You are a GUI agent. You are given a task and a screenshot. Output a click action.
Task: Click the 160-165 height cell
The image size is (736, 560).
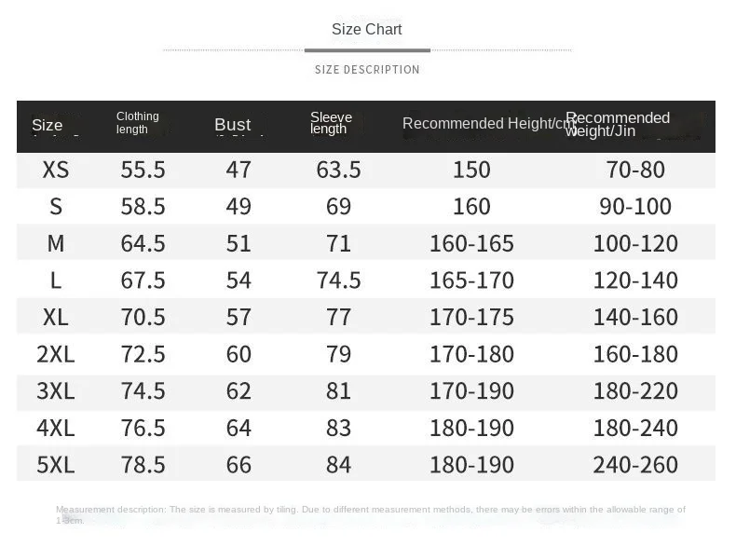point(471,243)
